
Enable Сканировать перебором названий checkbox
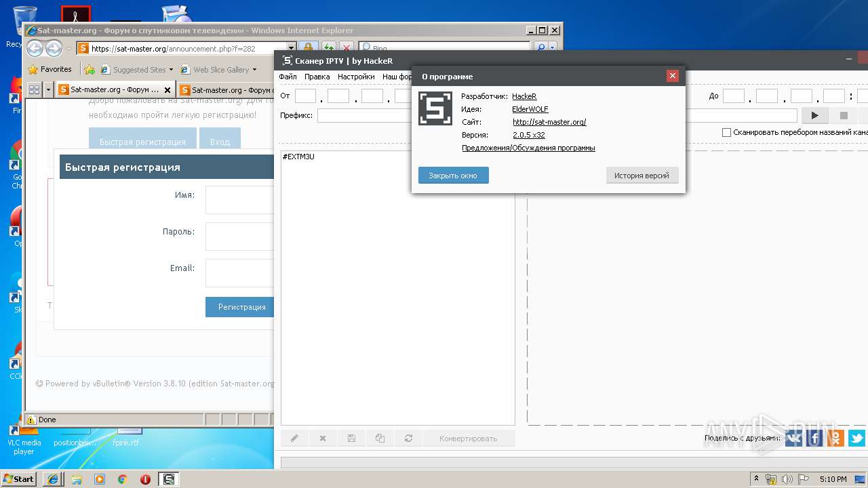(x=726, y=133)
